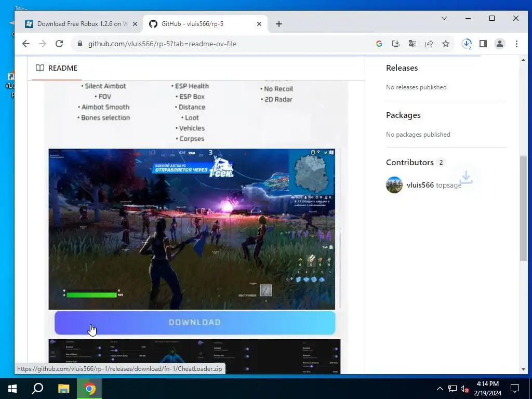
Task: Open tab search chevron
Action: (x=444, y=18)
